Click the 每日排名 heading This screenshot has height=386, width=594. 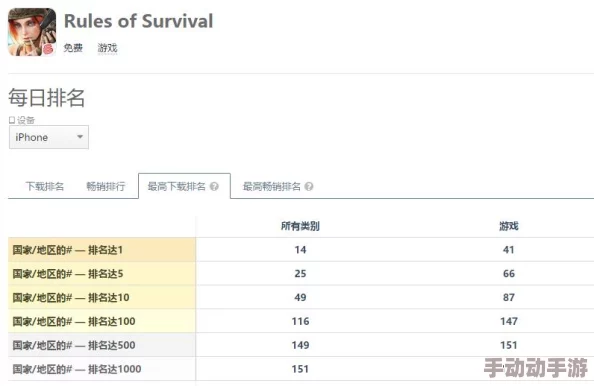pyautogui.click(x=47, y=98)
